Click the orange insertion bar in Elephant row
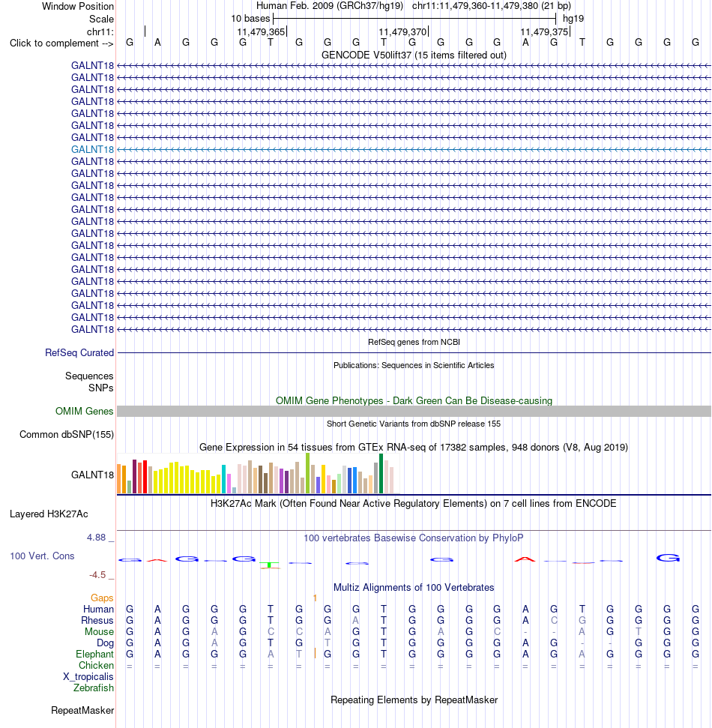The height and width of the screenshot is (728, 712). 315,653
